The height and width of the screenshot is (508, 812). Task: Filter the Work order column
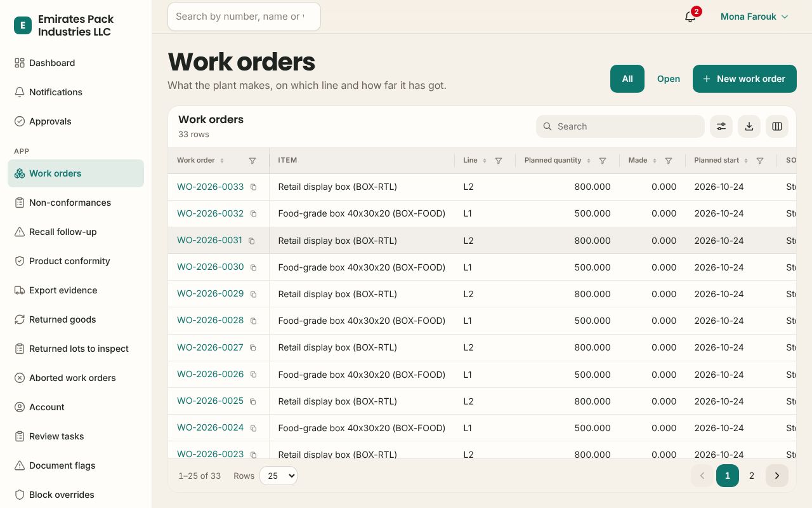252,161
